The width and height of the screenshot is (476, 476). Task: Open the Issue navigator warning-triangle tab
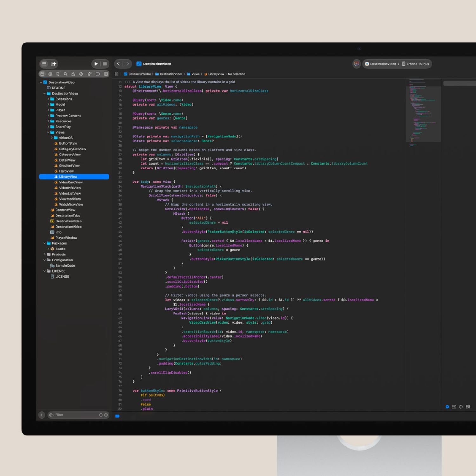click(x=73, y=74)
